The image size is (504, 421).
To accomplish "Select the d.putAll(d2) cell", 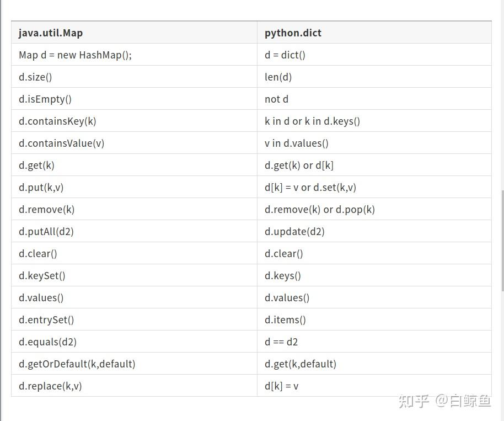I will [x=134, y=231].
